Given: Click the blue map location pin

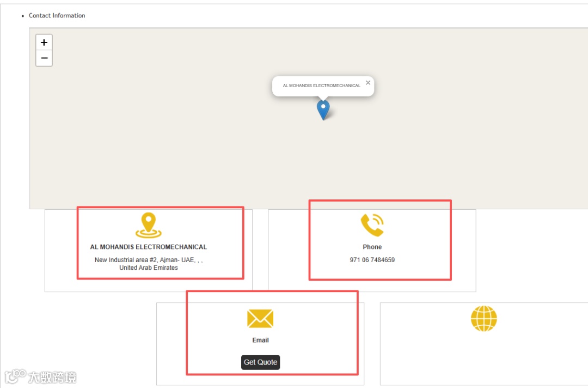Looking at the screenshot, I should click(323, 110).
